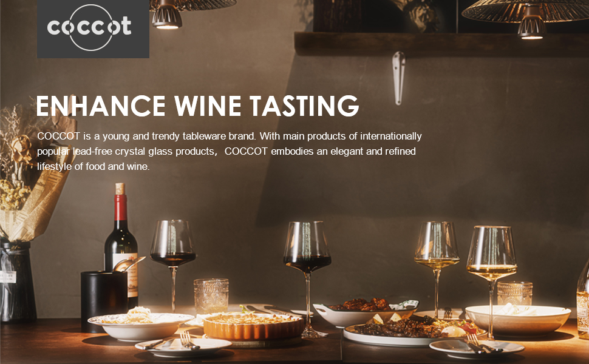Viewport: 589px width, 364px height.
Task: Click the orange fluted baking dish
Action: (254, 326)
